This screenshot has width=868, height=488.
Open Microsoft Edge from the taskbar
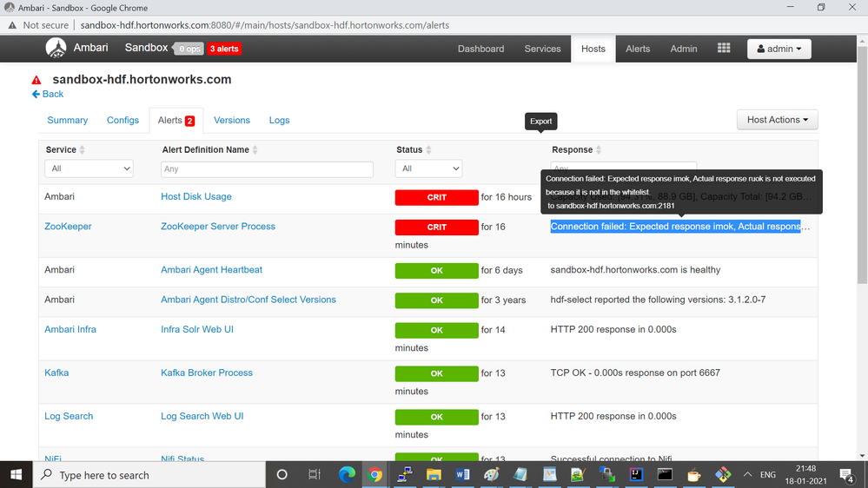347,475
